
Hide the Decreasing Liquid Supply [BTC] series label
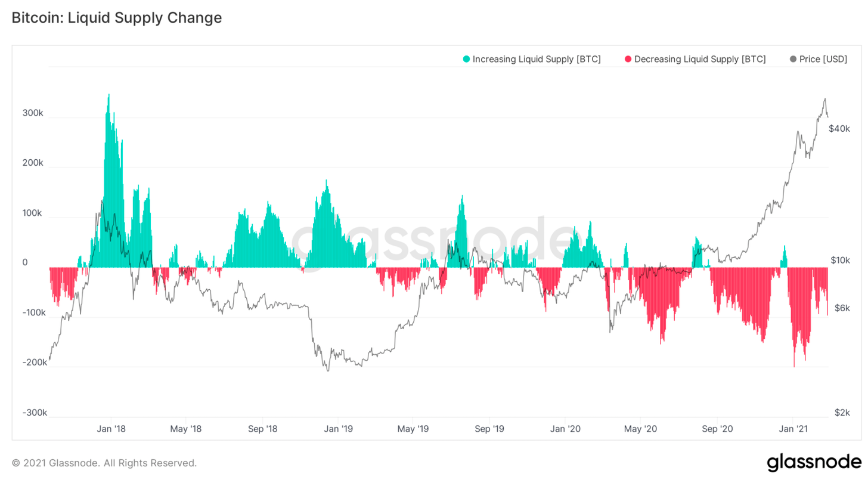pos(700,59)
